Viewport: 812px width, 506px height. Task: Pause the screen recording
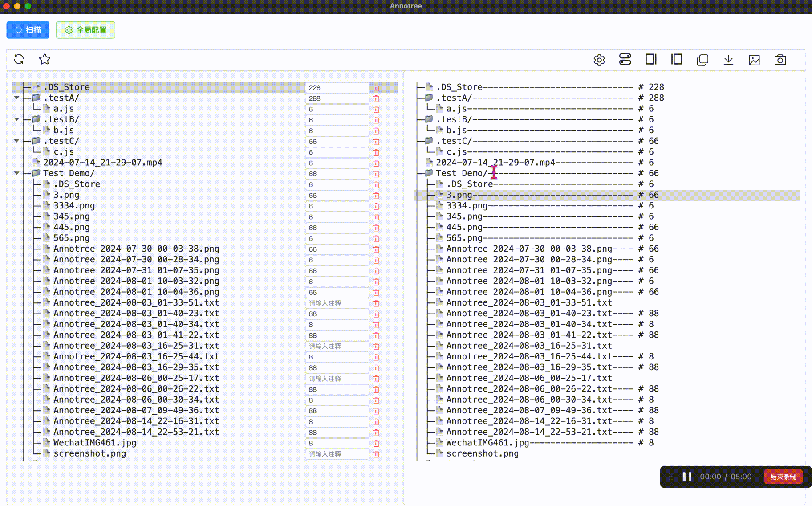[x=687, y=477]
